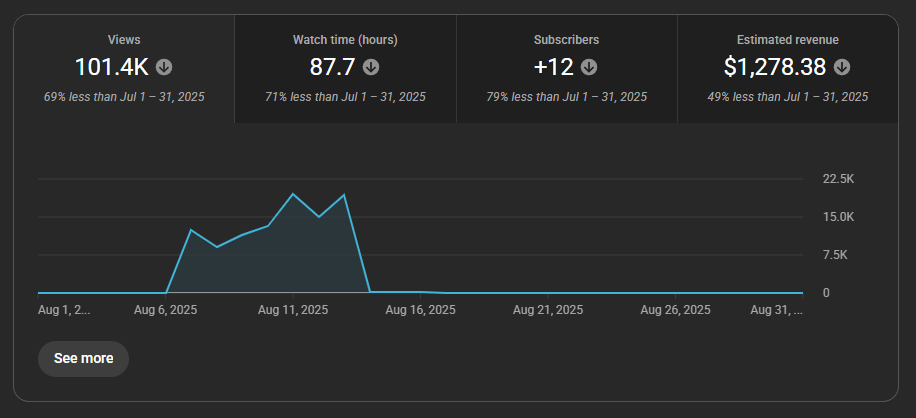The image size is (916, 418).
Task: Click the 101.4K views total value
Action: point(112,67)
